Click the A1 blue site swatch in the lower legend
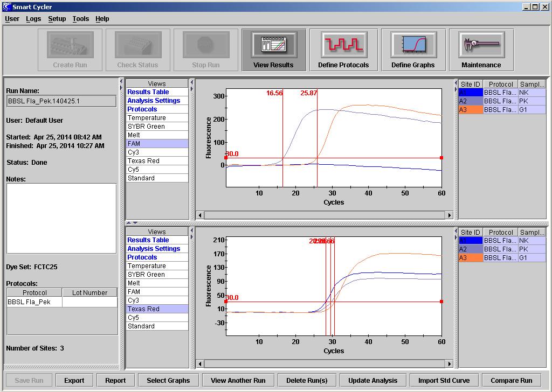Image resolution: width=552 pixels, height=392 pixels. pos(471,241)
